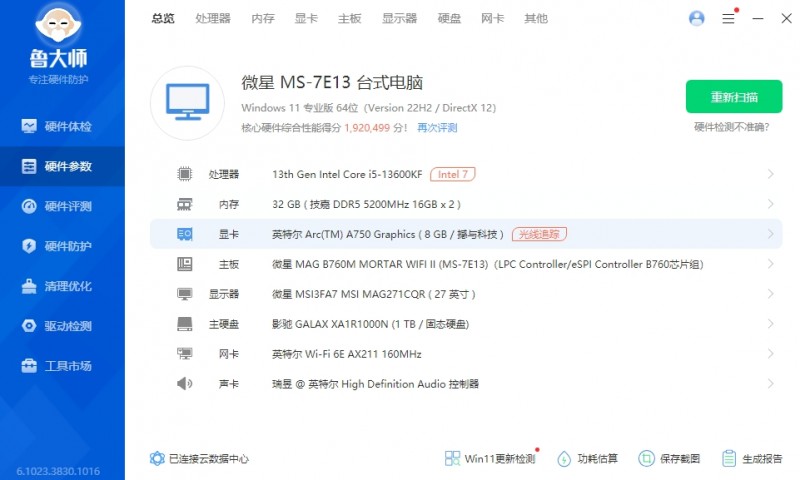This screenshot has width=800, height=480.
Task: Click the desktop computer monitor icon
Action: pyautogui.click(x=187, y=103)
